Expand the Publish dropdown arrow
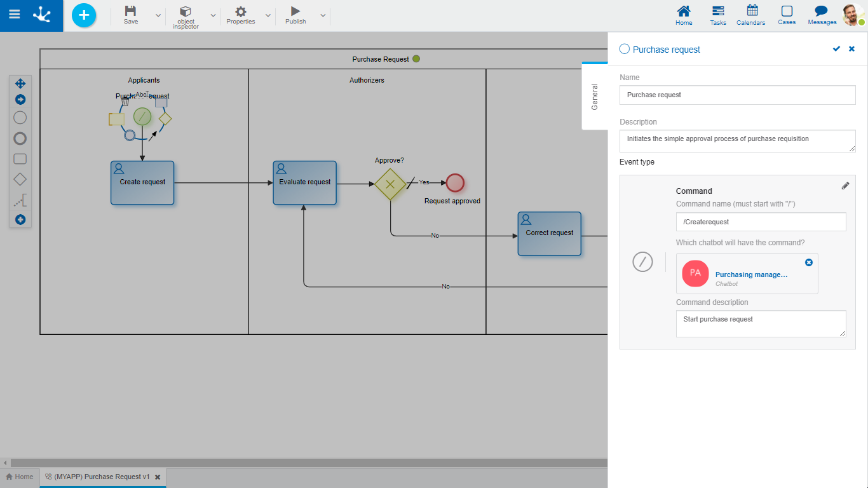This screenshot has width=868, height=488. [323, 15]
